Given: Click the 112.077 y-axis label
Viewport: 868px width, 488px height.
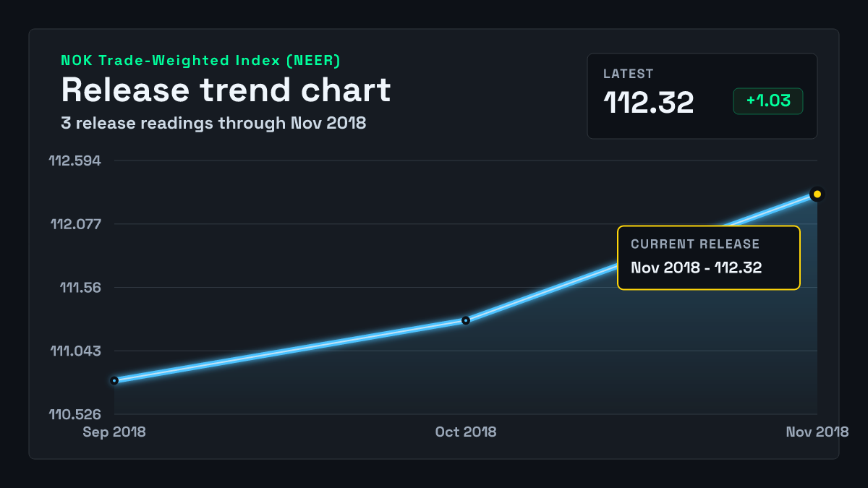Looking at the screenshot, I should pos(76,224).
